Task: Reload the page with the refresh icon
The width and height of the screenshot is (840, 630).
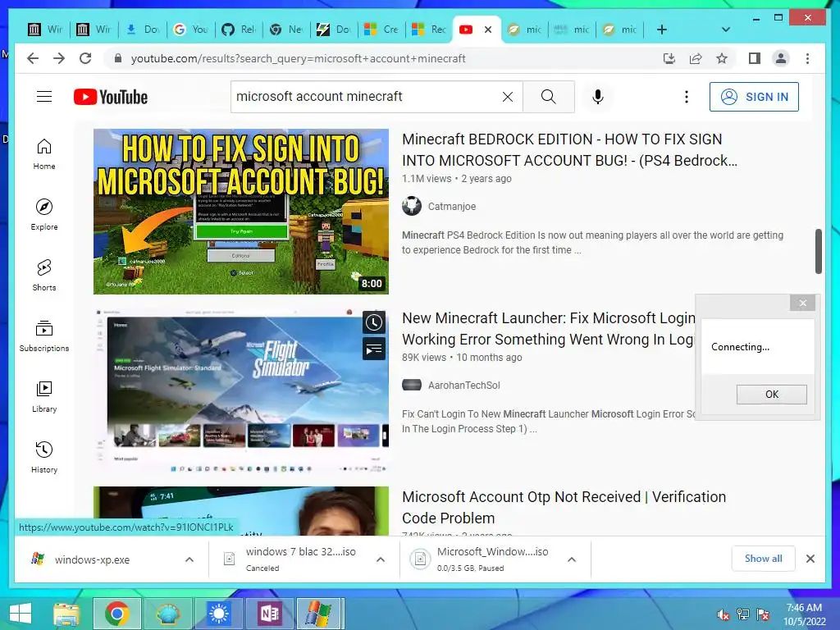Action: click(x=85, y=58)
